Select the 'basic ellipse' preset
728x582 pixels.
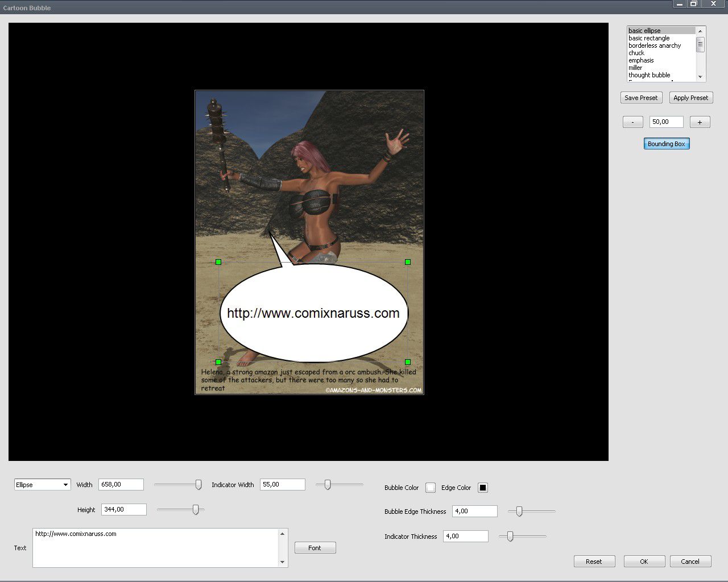coord(661,31)
